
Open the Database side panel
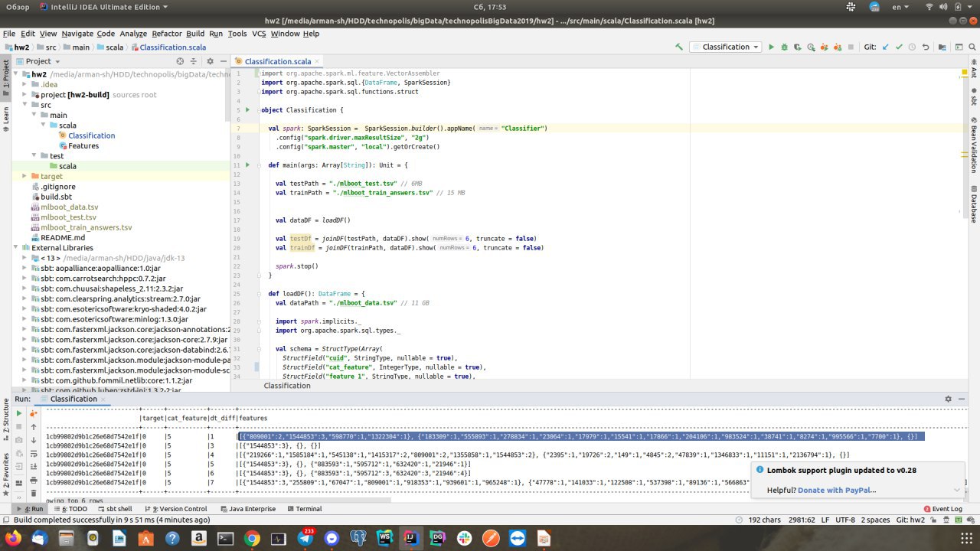[x=973, y=205]
